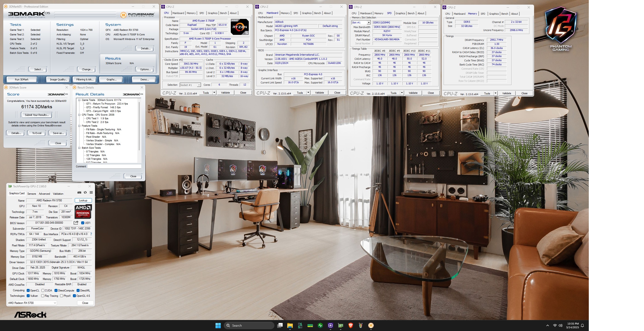Image resolution: width=644 pixels, height=331 pixels.
Task: Open Task View from the taskbar
Action: point(280,325)
